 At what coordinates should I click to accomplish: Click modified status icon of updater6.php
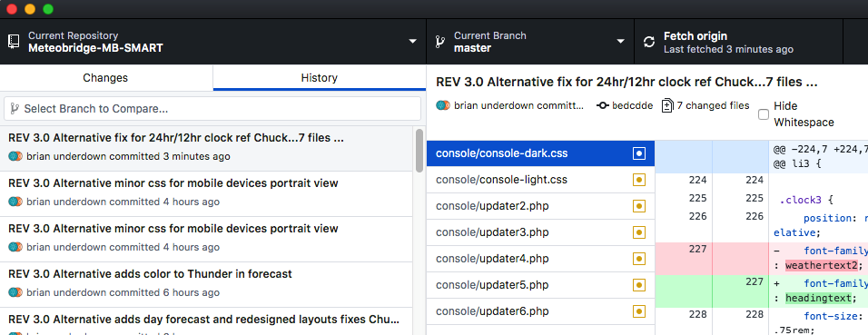click(x=639, y=311)
